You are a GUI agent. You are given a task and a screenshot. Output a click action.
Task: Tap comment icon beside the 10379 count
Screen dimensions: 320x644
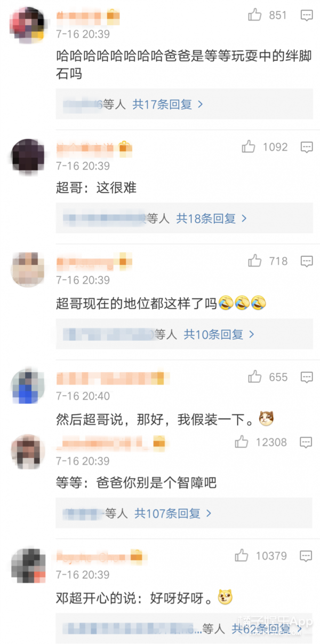307,556
